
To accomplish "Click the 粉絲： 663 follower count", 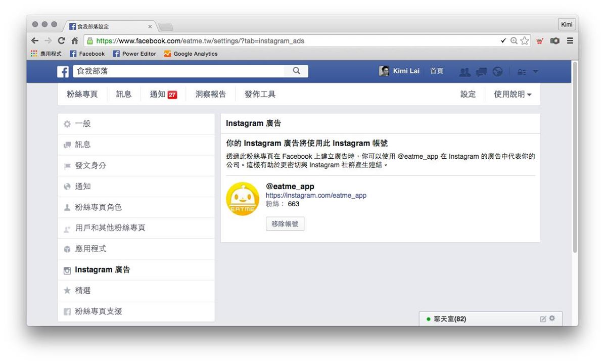I will tap(283, 204).
